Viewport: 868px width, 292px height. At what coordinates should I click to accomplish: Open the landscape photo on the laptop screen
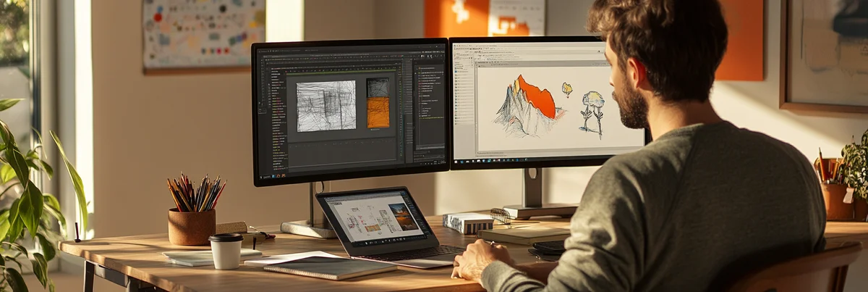(402, 217)
